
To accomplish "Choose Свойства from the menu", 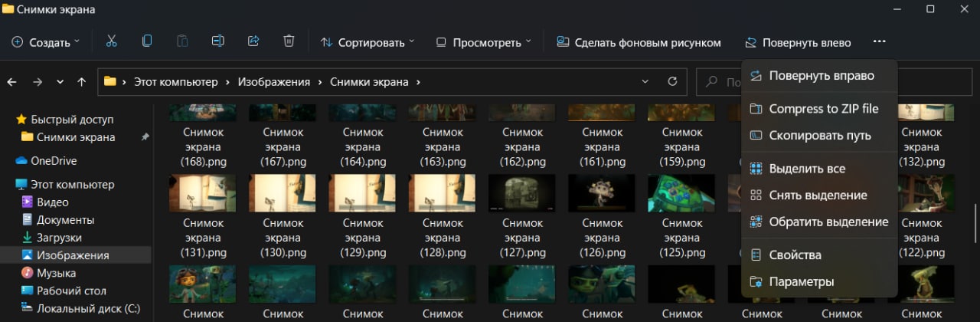I will click(819, 255).
